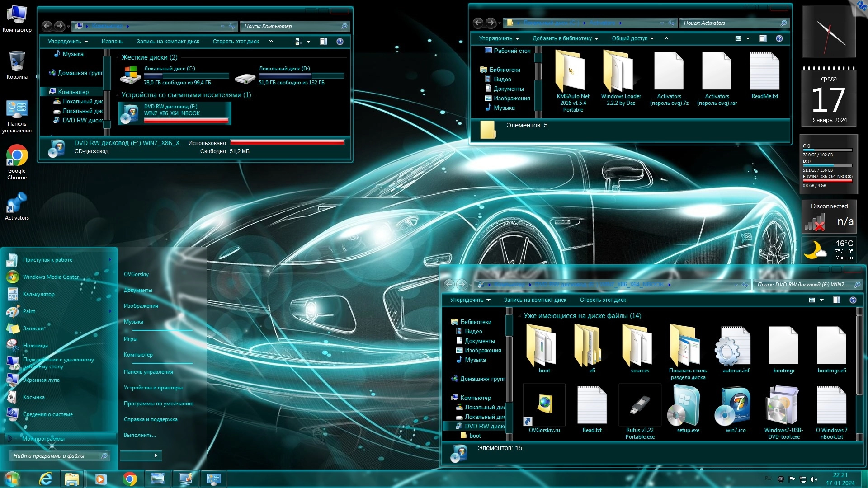The height and width of the screenshot is (488, 868).
Task: Open the Recycle Bin (Корзина) icon
Action: coord(17,62)
